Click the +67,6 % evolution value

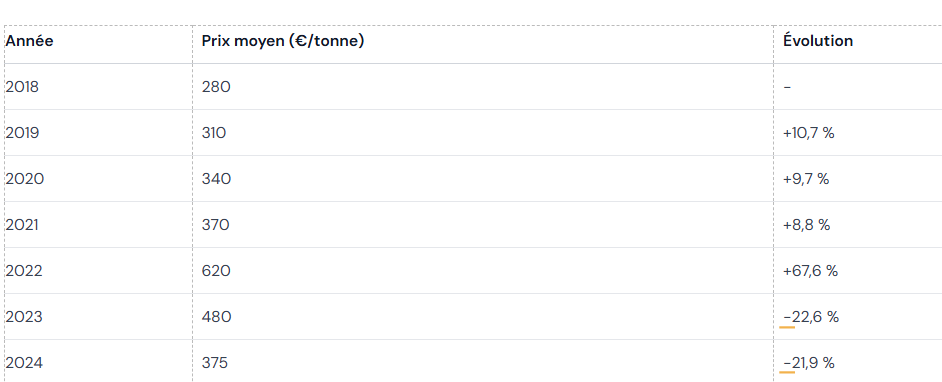click(810, 271)
